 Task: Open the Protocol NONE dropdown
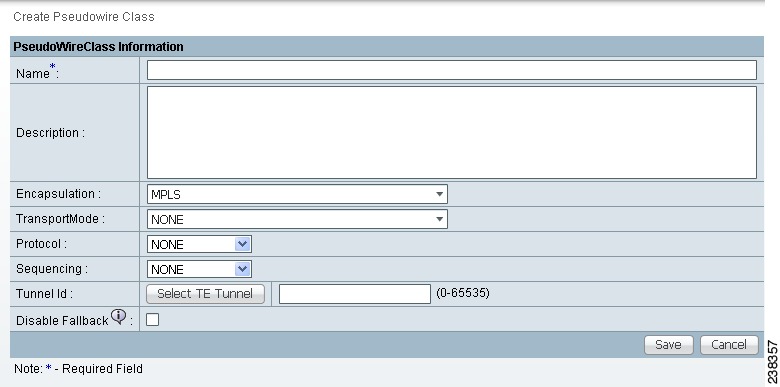click(x=199, y=244)
